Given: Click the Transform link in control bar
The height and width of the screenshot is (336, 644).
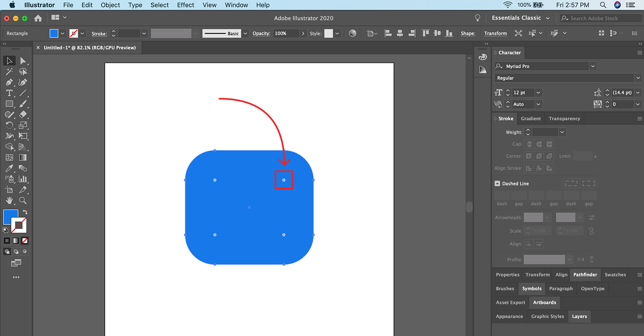Looking at the screenshot, I should click(x=495, y=33).
